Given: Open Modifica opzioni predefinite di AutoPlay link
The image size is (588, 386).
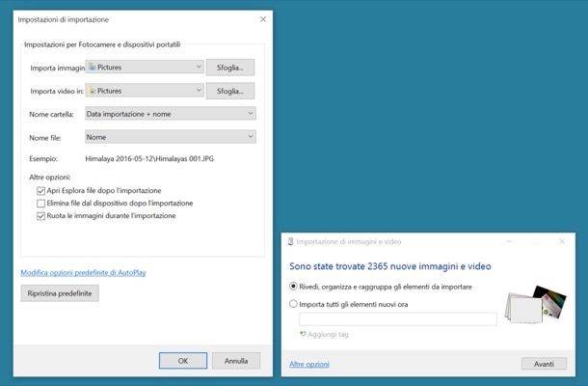Looking at the screenshot, I should (83, 273).
